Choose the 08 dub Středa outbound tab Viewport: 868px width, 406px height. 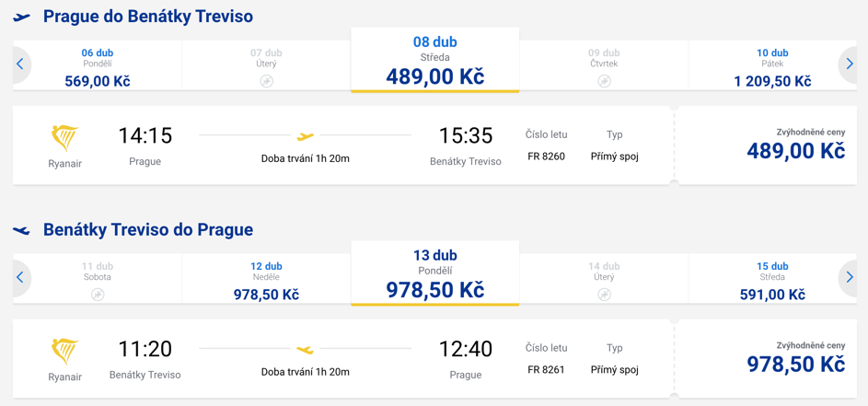pos(435,60)
